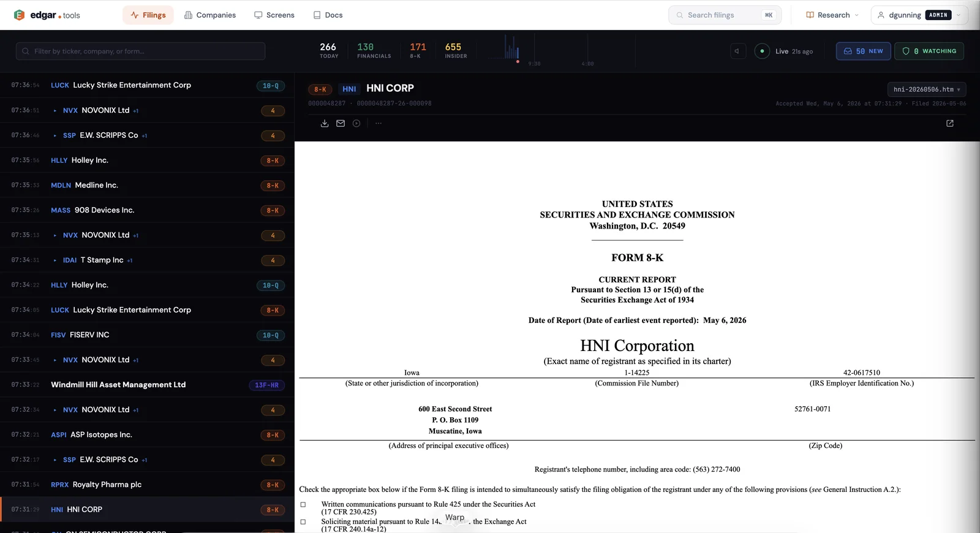The height and width of the screenshot is (533, 980).
Task: Focus the ticker filter input field
Action: [140, 51]
